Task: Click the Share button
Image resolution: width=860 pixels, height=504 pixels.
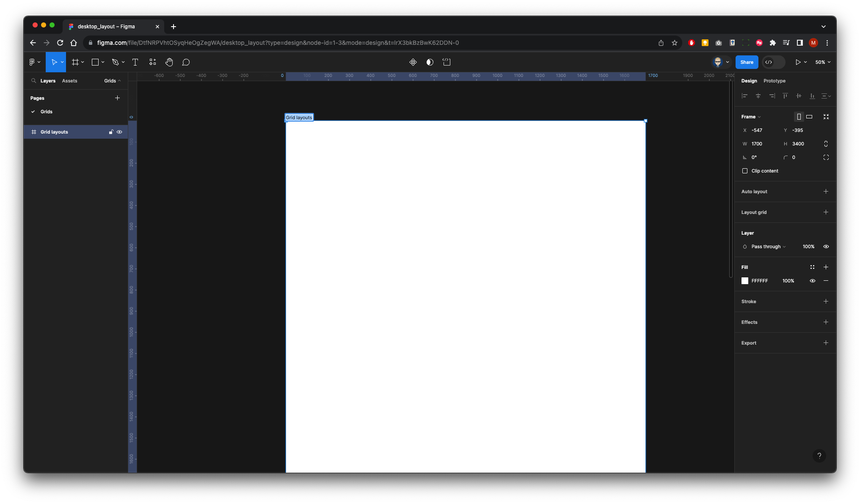Action: pos(747,62)
